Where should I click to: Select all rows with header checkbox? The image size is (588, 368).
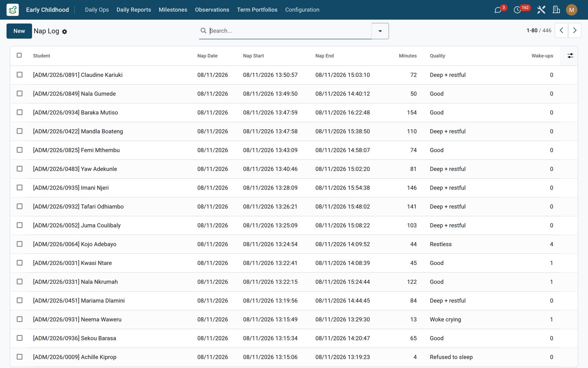pos(19,55)
